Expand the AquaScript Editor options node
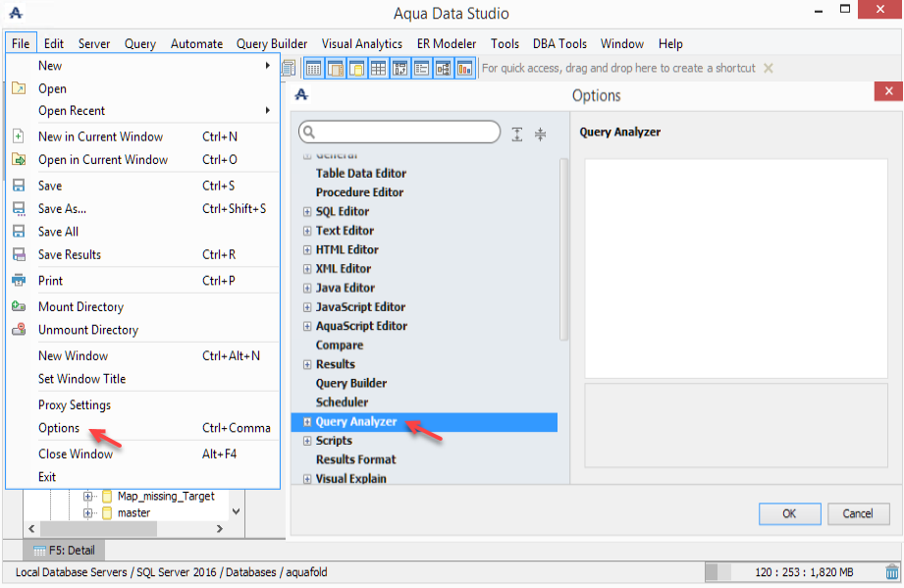The height and width of the screenshot is (588, 904). pyautogui.click(x=307, y=326)
